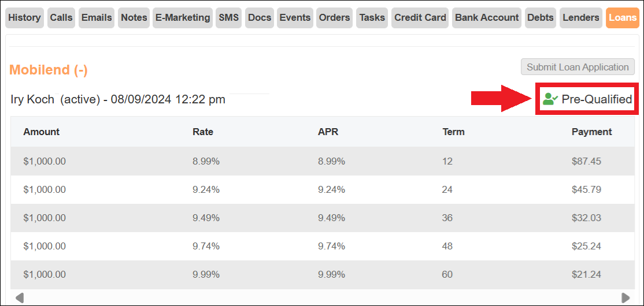Switch to the Calls tab

pos(61,18)
